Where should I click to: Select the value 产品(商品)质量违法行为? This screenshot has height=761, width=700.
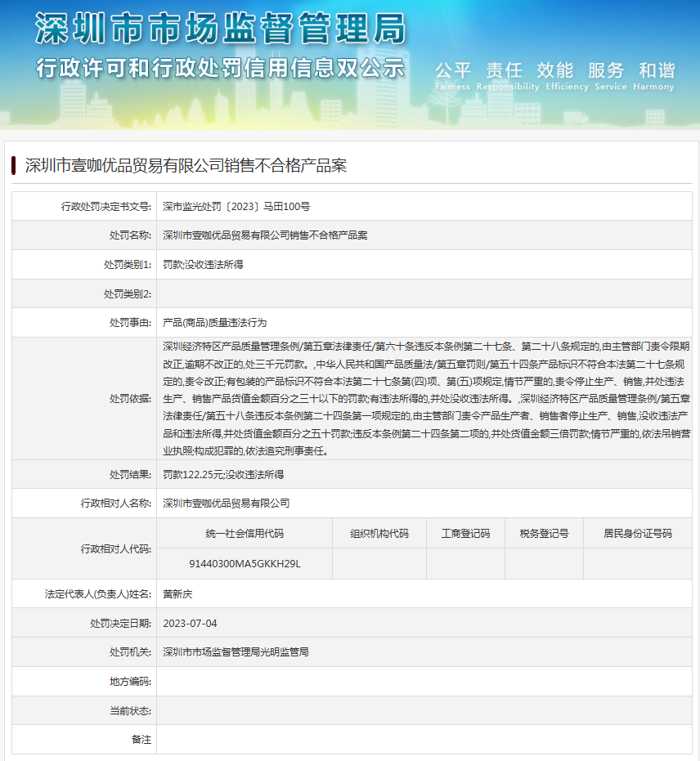(214, 323)
